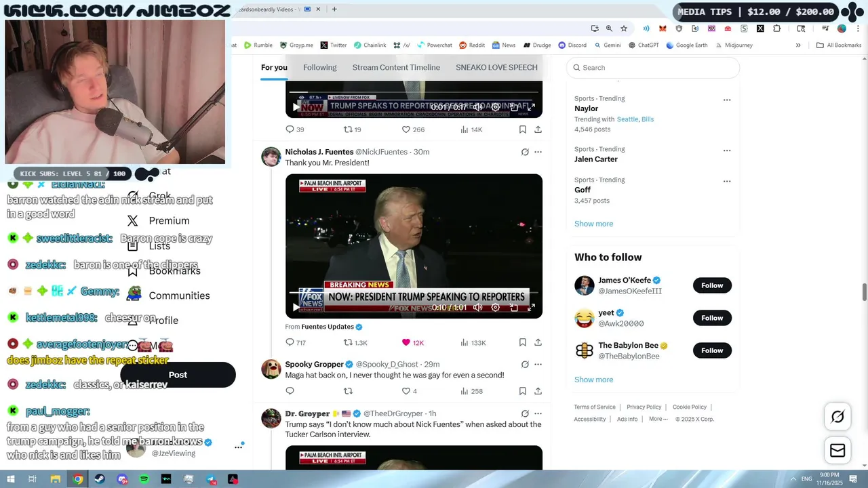Viewport: 868px width, 488px height.
Task: Open the Grok floating button
Action: click(x=837, y=417)
